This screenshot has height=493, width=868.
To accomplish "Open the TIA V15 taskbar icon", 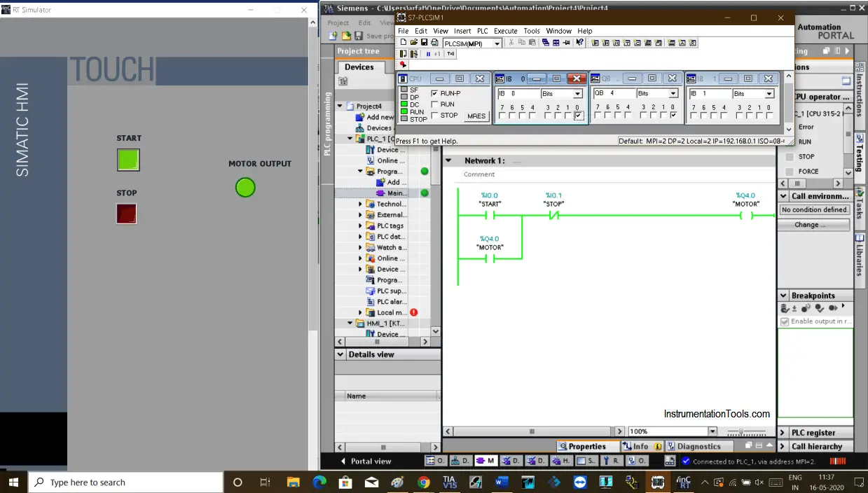I will 450,482.
